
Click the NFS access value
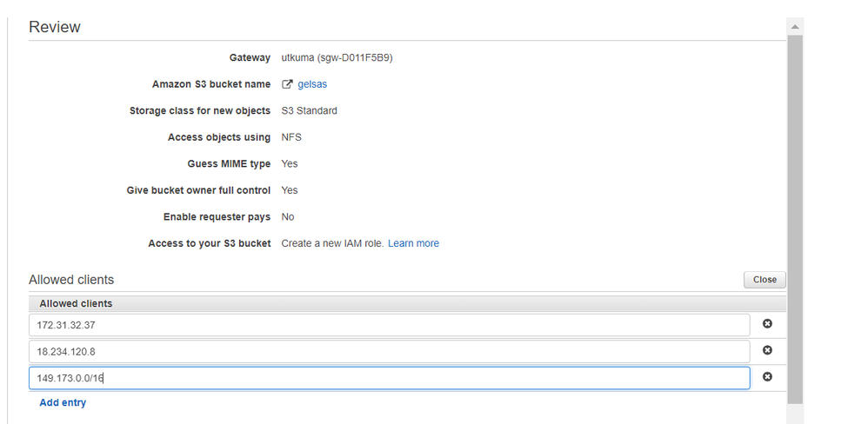click(x=291, y=137)
